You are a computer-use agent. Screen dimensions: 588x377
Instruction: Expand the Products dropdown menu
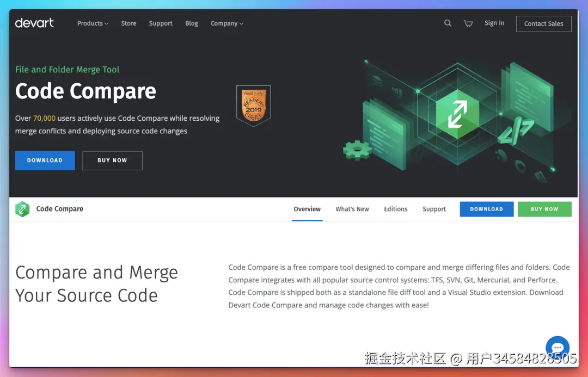[93, 23]
